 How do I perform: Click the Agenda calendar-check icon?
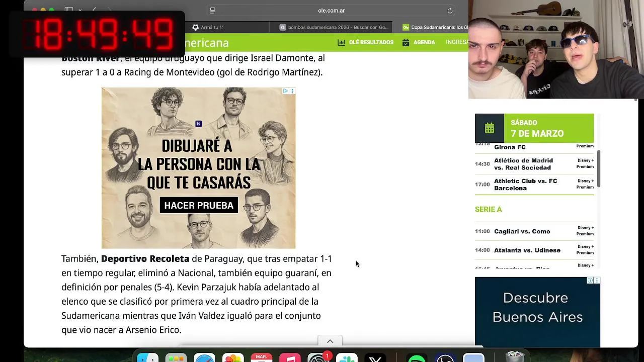pyautogui.click(x=406, y=43)
